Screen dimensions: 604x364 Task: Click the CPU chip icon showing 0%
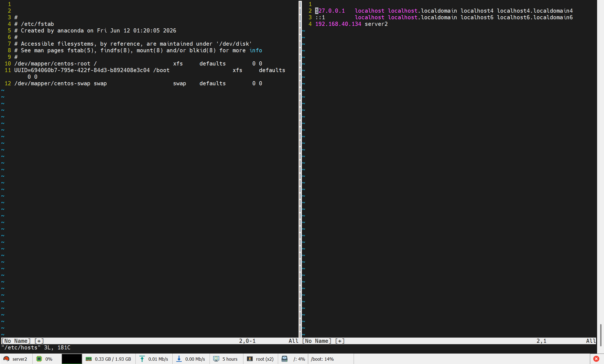click(39, 359)
